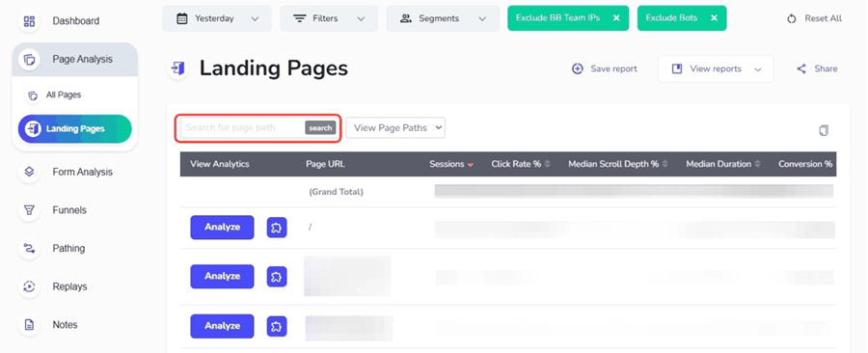Click the Segments people icon
The width and height of the screenshot is (868, 353).
point(406,19)
